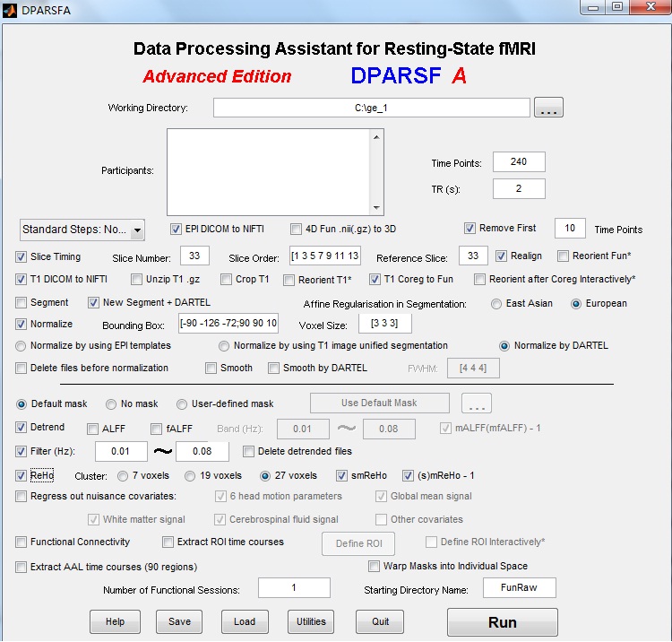Toggle (s)mReHo - 1 checkbox

[x=408, y=475]
